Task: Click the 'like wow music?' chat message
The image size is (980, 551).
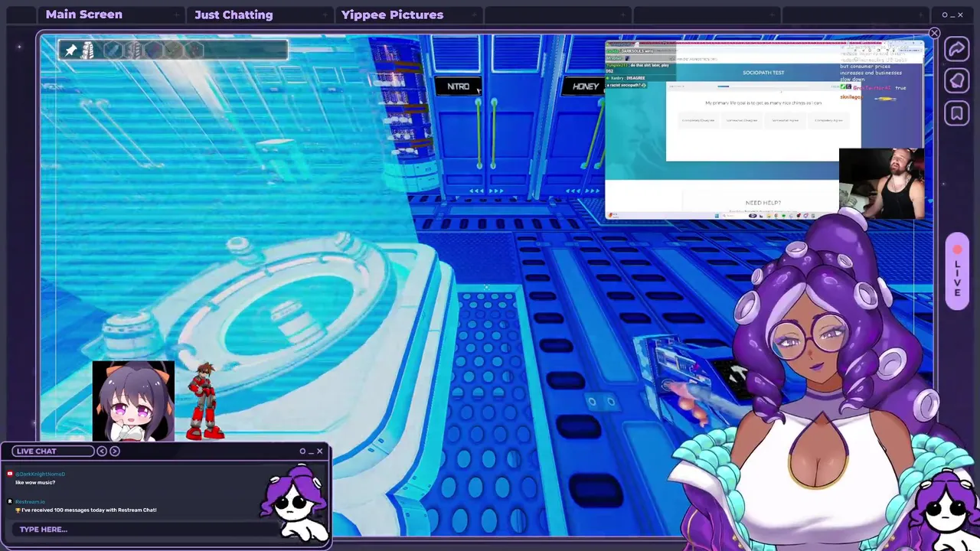Action: tap(35, 482)
